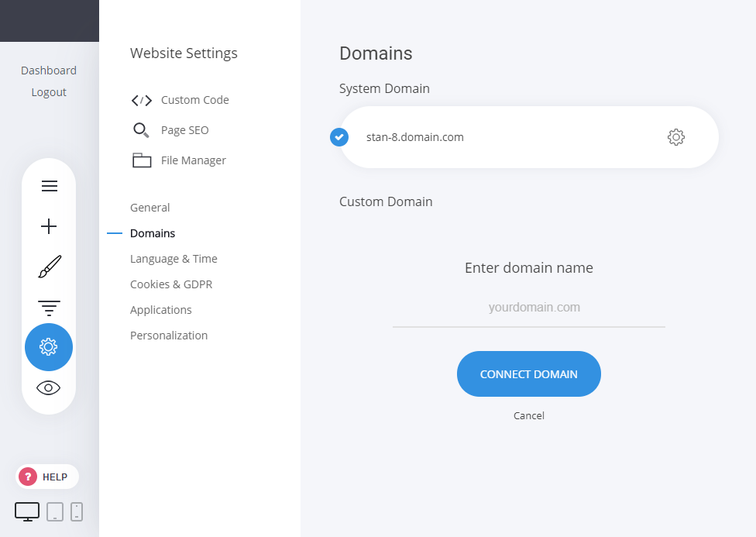Click the blue settings gear in sidebar
The image size is (756, 537).
tap(49, 347)
